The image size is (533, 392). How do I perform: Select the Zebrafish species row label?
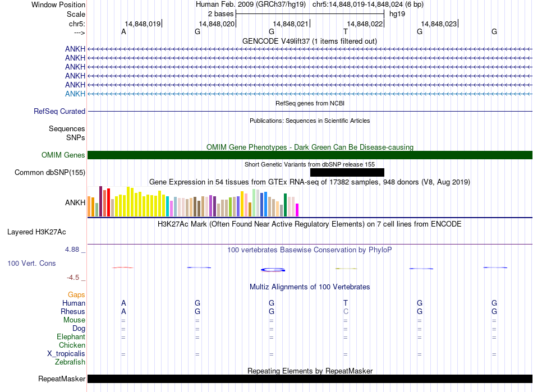point(70,362)
